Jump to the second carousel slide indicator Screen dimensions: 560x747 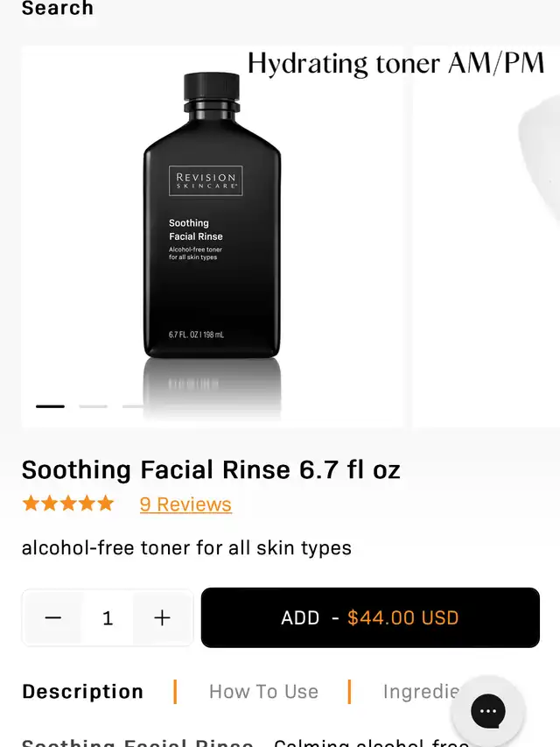point(93,406)
